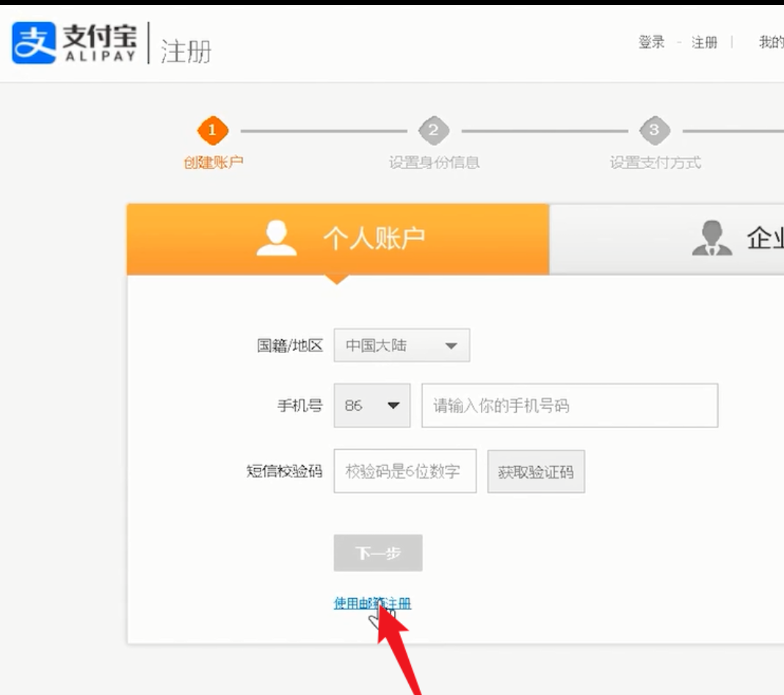Screen dimensions: 784x695
Task: Click the 国籍/地区 field label
Action: point(290,346)
